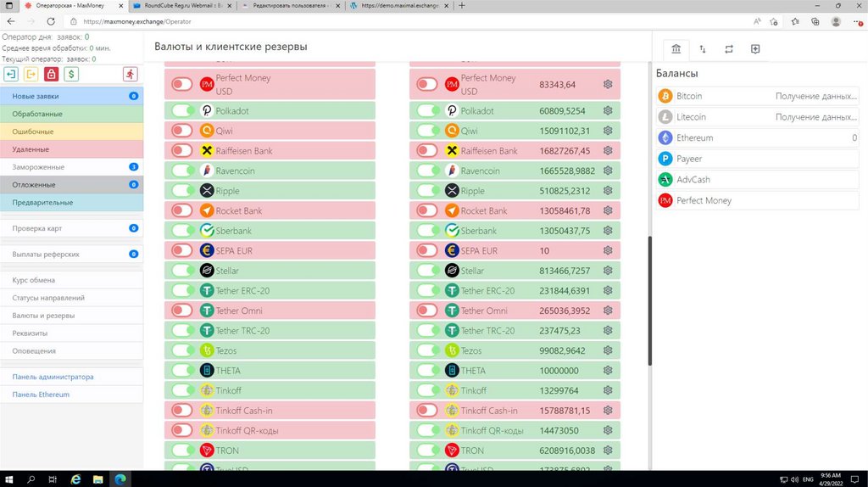This screenshot has width=868, height=487.
Task: Enable Raiffeisen Bank switch in left list
Action: pos(182,151)
